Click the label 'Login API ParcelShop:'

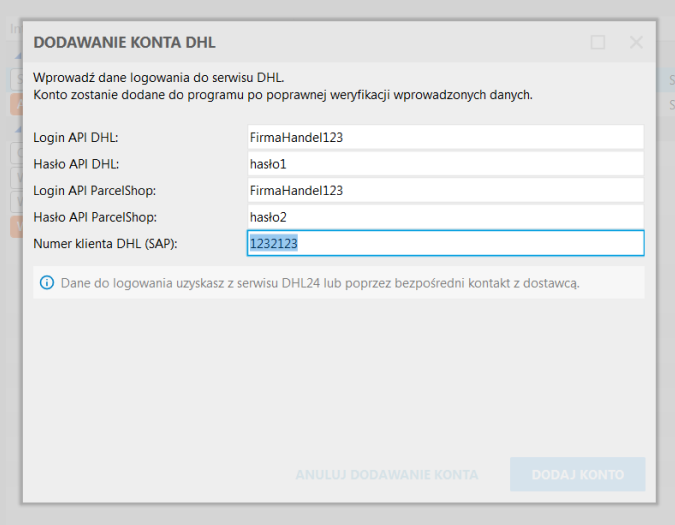point(95,191)
